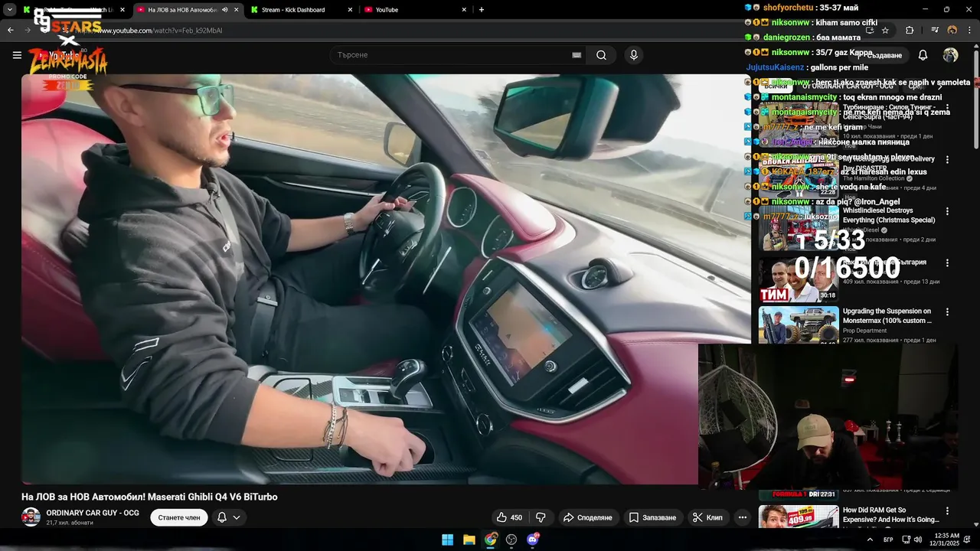The width and height of the screenshot is (980, 551).
Task: Expand the subscription notification bell dropdown
Action: click(x=229, y=517)
